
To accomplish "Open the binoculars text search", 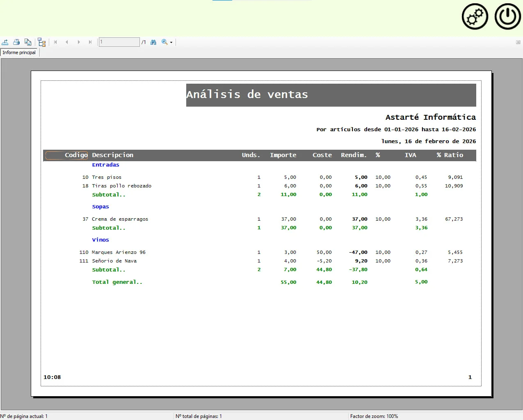I will 153,42.
